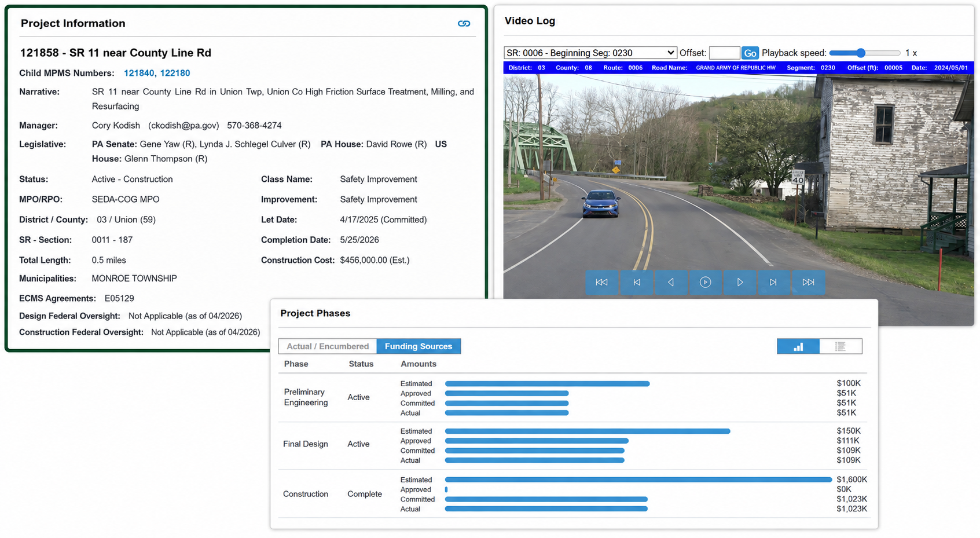
Task: Copy the Project Information link icon
Action: point(464,24)
